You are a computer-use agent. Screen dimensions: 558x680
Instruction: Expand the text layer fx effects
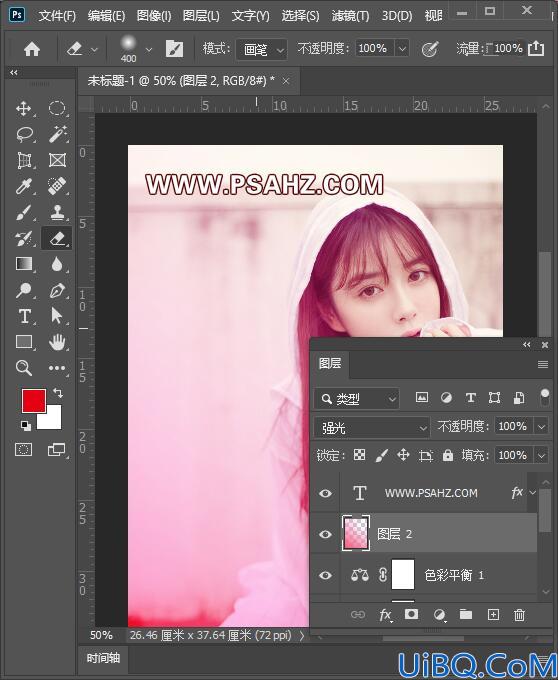click(533, 492)
